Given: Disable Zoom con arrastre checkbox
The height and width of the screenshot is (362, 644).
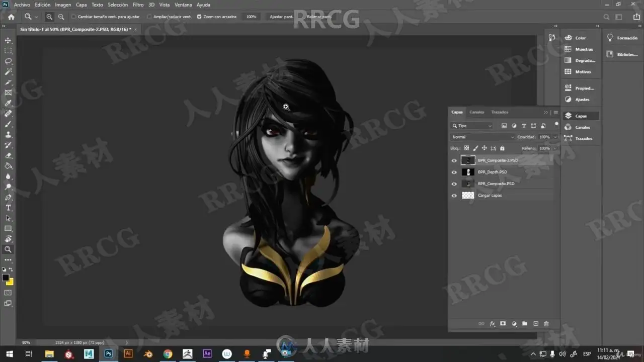Looking at the screenshot, I should [199, 17].
